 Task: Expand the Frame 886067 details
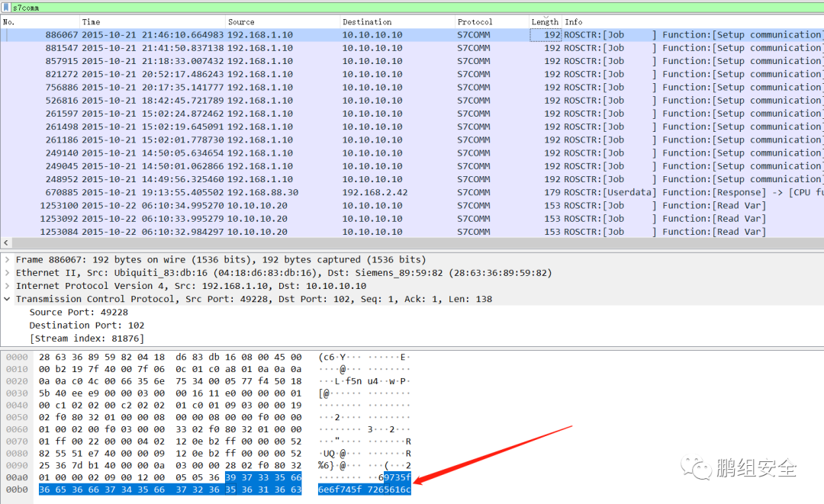[x=8, y=259]
